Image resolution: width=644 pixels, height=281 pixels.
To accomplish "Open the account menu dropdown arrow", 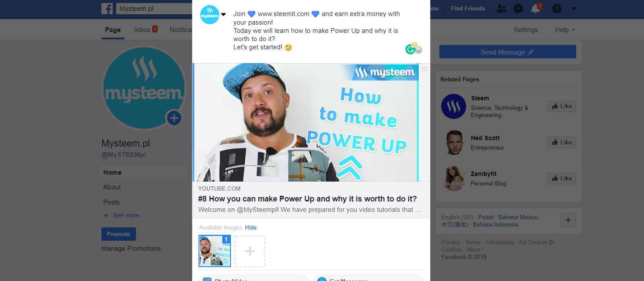I will pos(574,9).
